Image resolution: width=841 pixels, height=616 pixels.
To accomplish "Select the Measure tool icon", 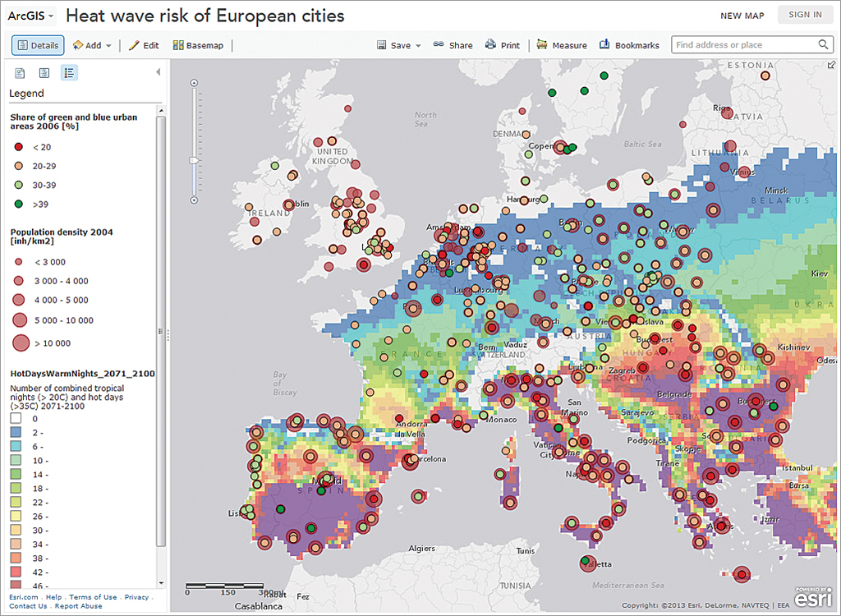I will 542,44.
